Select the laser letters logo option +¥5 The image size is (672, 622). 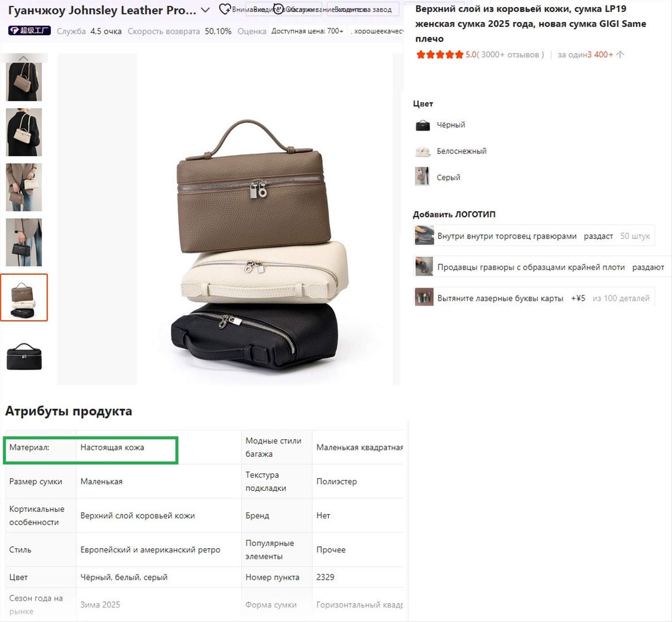[534, 298]
